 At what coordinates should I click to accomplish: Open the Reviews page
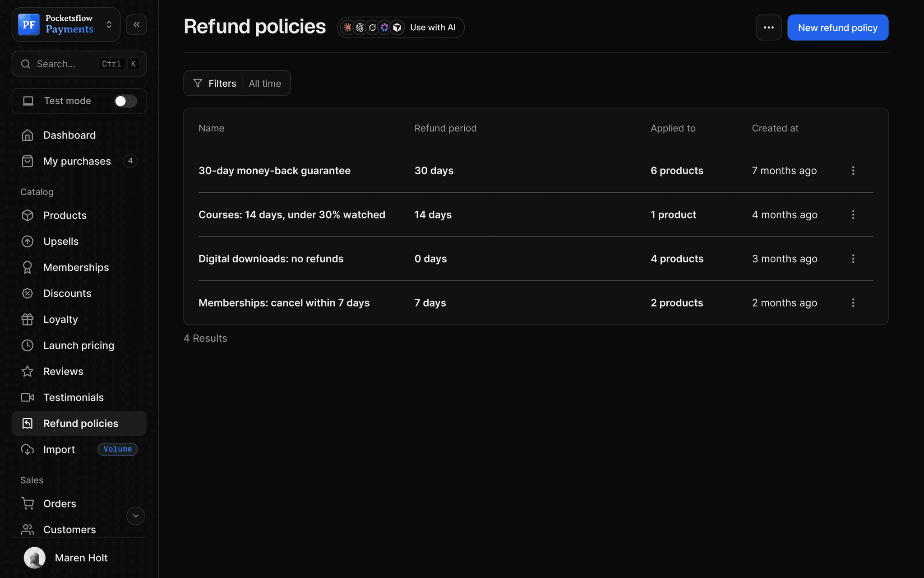pyautogui.click(x=79, y=371)
